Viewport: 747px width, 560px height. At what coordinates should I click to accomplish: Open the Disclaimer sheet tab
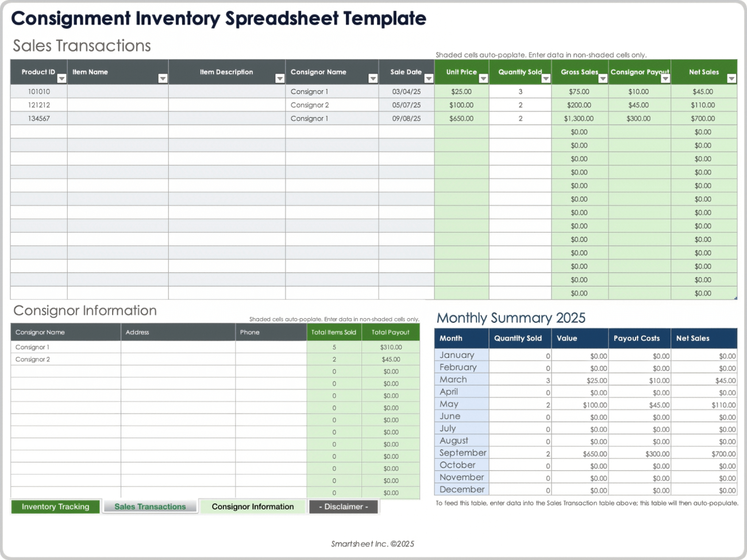pos(343,507)
